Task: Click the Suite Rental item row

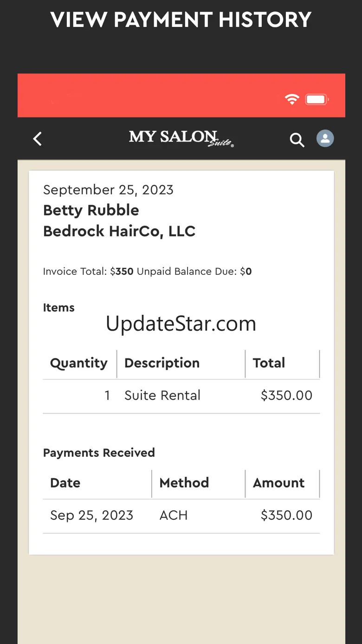Action: (x=181, y=396)
